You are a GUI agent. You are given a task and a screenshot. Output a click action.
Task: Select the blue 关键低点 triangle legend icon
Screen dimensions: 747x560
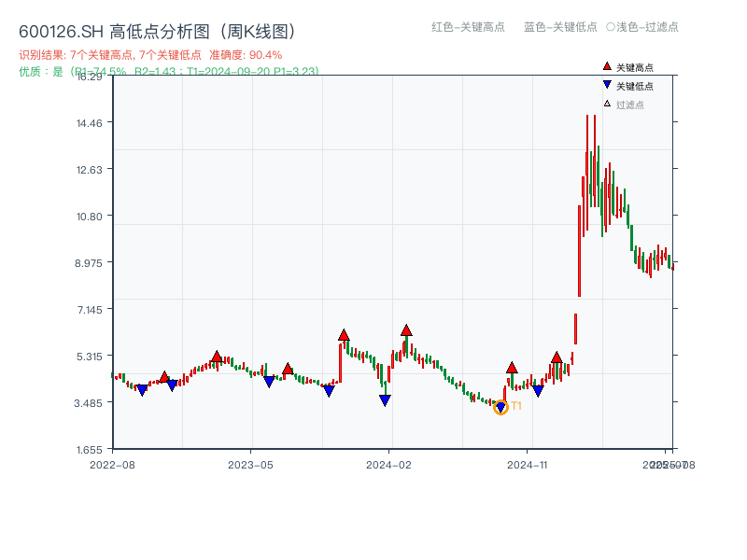point(607,84)
